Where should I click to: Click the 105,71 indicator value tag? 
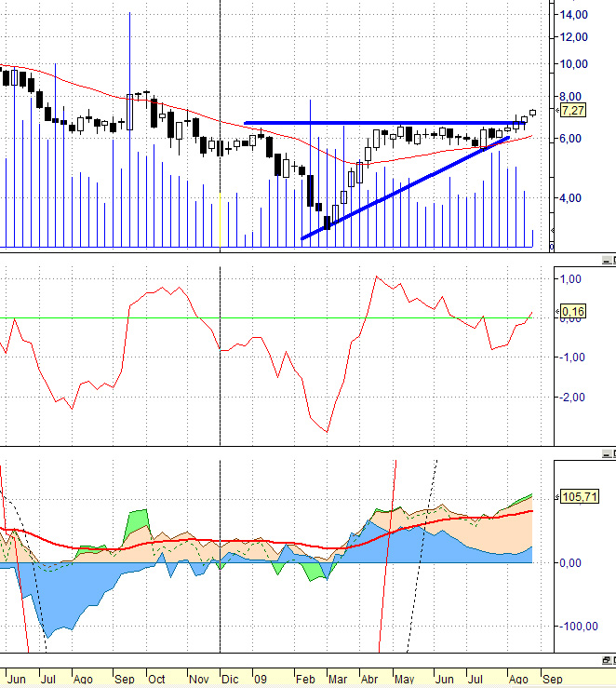point(580,497)
